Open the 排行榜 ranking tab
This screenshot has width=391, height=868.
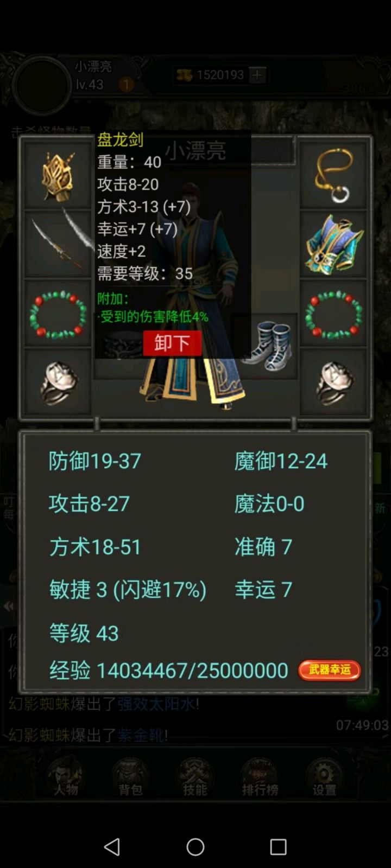pos(260,777)
